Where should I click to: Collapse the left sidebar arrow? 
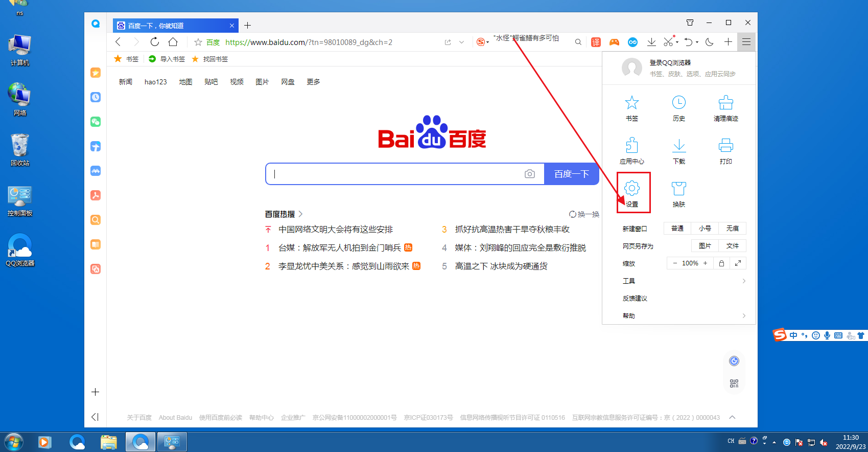click(95, 417)
